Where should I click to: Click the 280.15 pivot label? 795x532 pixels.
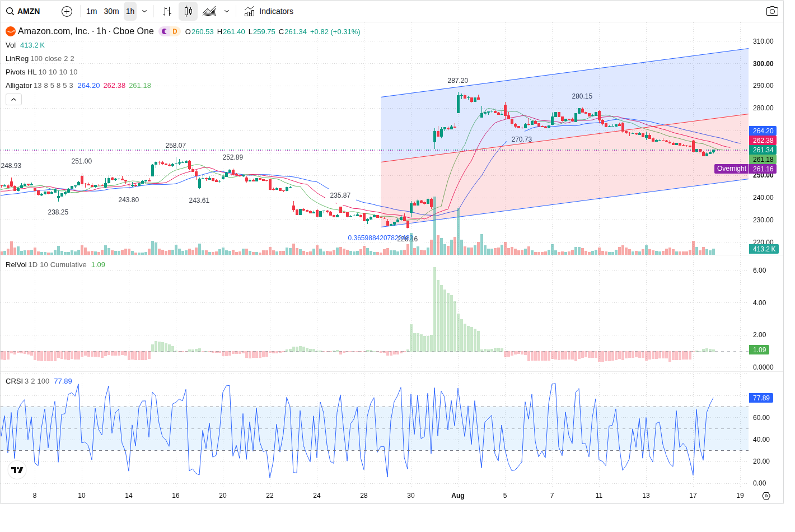[582, 96]
